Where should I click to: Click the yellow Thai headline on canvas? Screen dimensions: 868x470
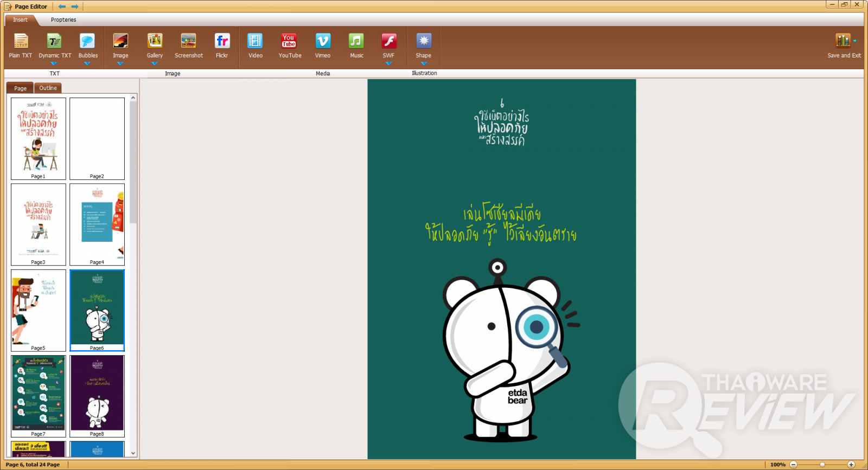[x=501, y=224]
